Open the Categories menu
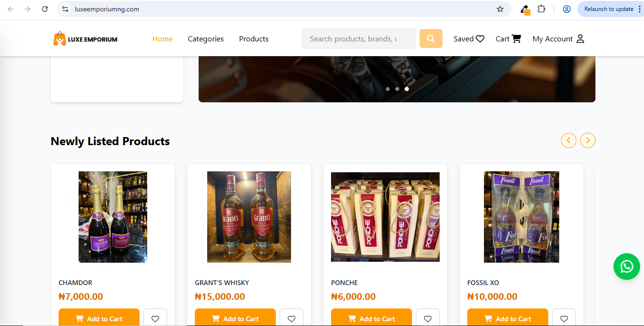 pos(205,39)
